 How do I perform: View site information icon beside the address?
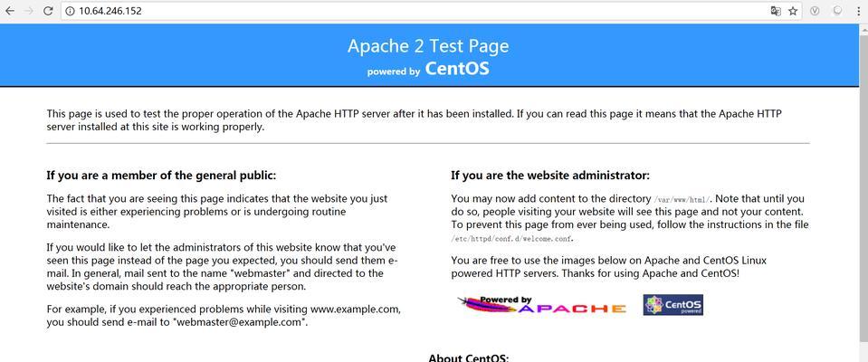pyautogui.click(x=70, y=11)
